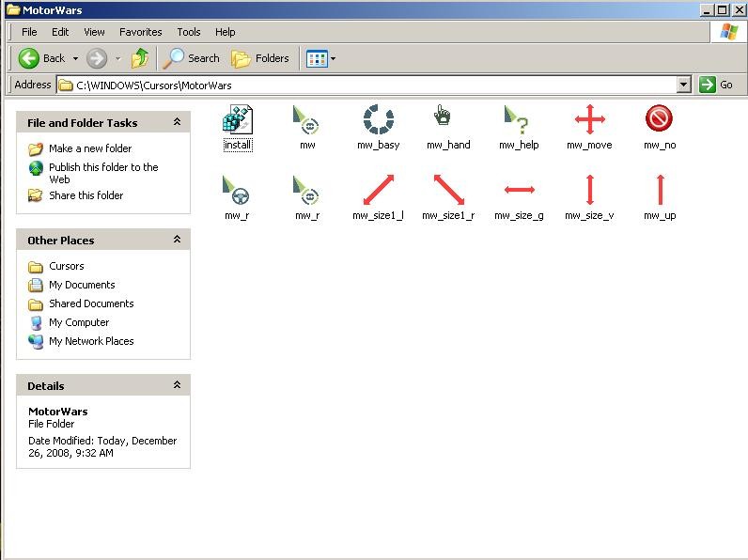Collapse the Details panel
The image size is (748, 560).
pyautogui.click(x=177, y=385)
